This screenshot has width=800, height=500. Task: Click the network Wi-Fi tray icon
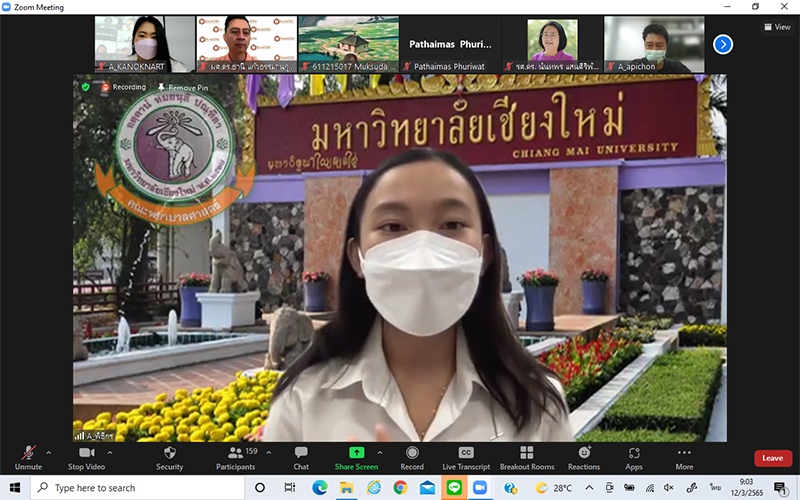pos(649,488)
